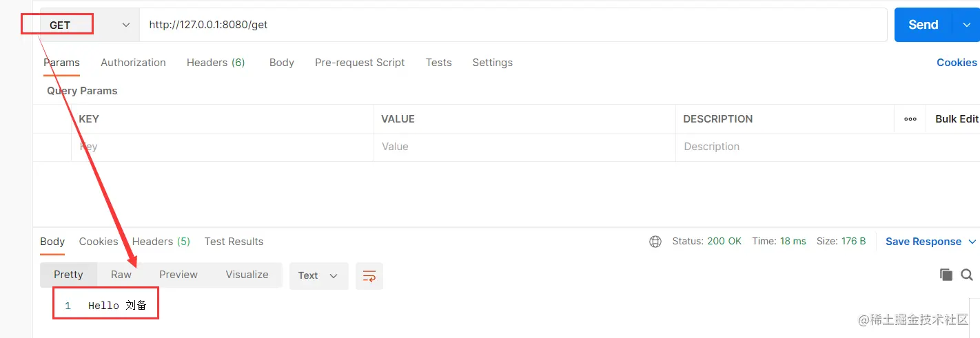Open the response Headers (5) tab

tap(161, 242)
